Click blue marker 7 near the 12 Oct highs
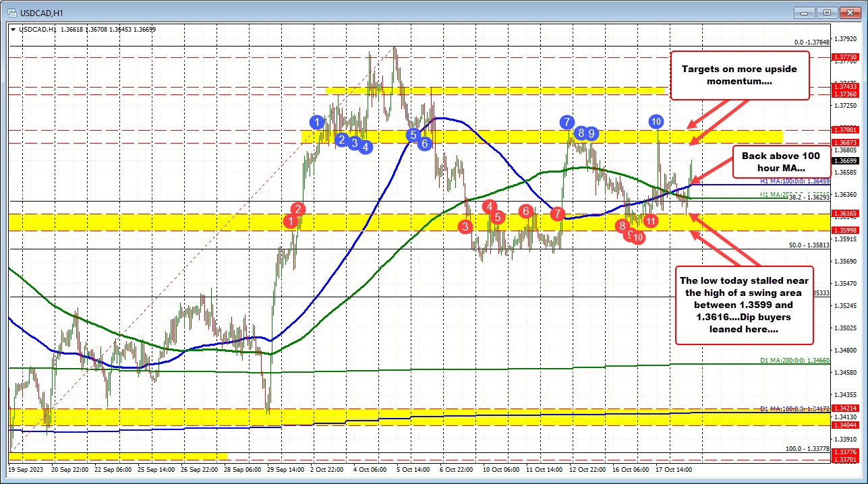Viewport: 868px width, 484px height. (x=567, y=123)
